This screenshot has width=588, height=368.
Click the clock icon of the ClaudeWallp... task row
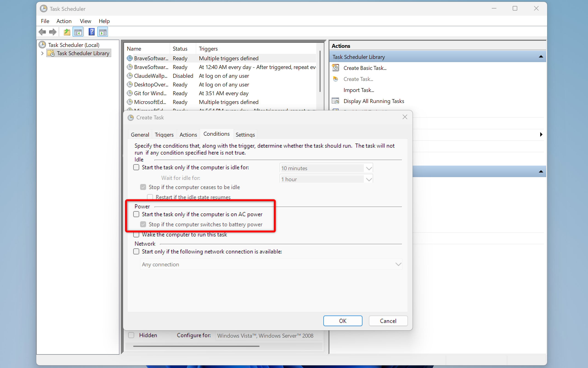point(130,76)
